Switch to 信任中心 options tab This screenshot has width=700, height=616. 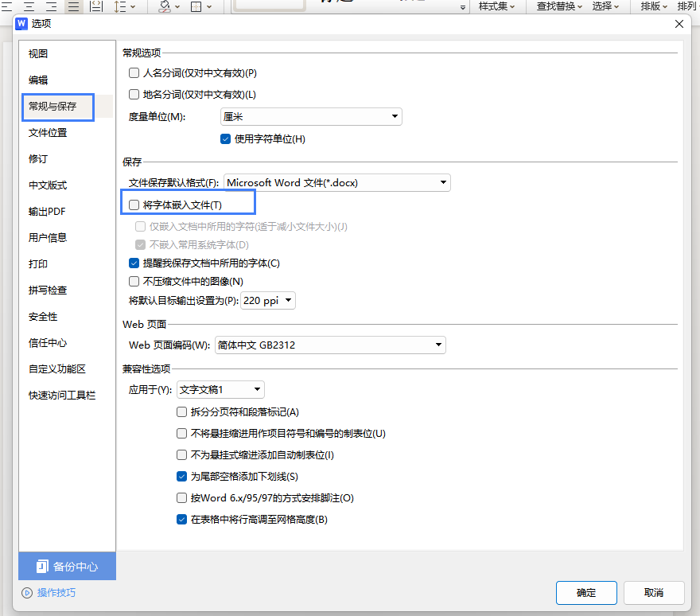pyautogui.click(x=48, y=343)
